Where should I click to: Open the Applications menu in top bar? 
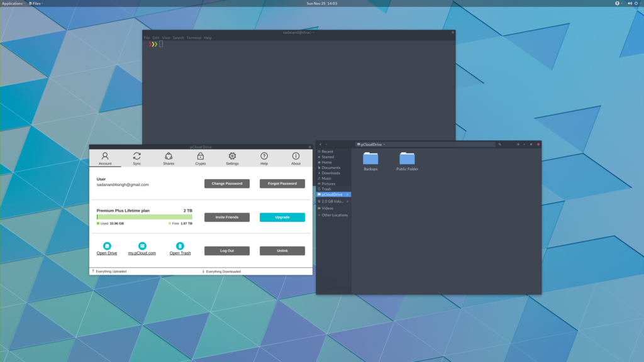pos(13,3)
